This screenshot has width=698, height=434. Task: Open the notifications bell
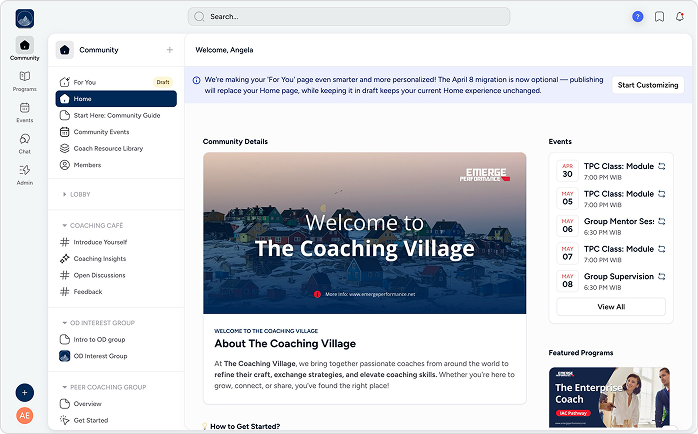[x=680, y=16]
